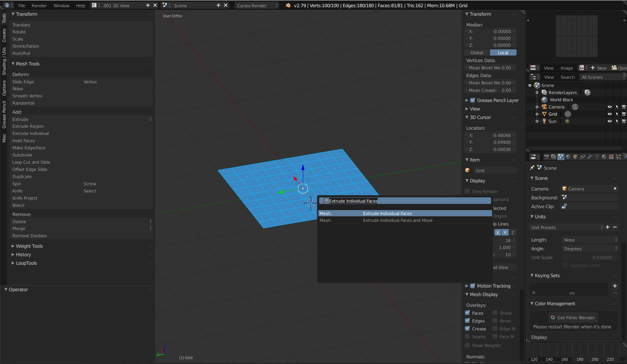This screenshot has height=364, width=627.
Task: Open the Angle Degrees units dropdown
Action: pyautogui.click(x=590, y=249)
